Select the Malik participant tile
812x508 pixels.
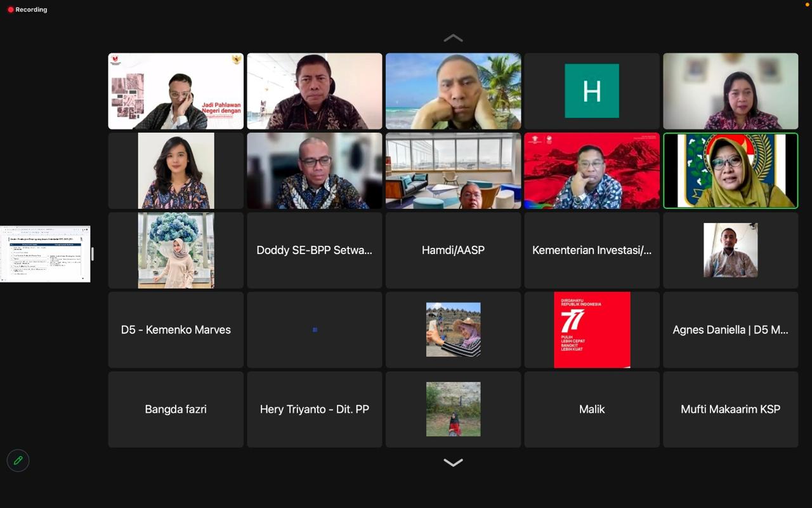591,410
